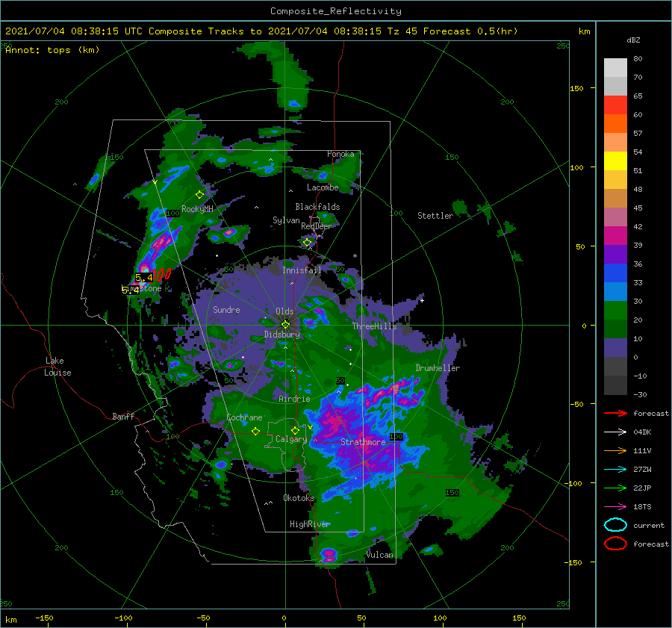Click the 'ThreeHills' city label
672x628 pixels.
coord(375,326)
